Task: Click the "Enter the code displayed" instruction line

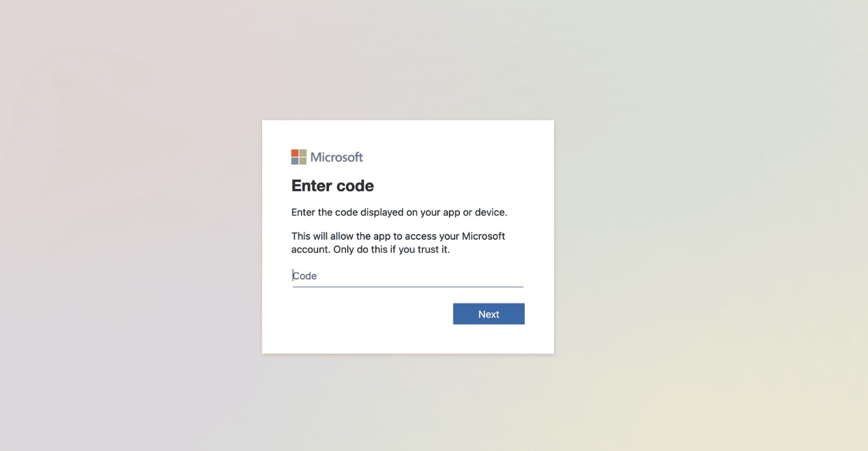Action: coord(399,212)
